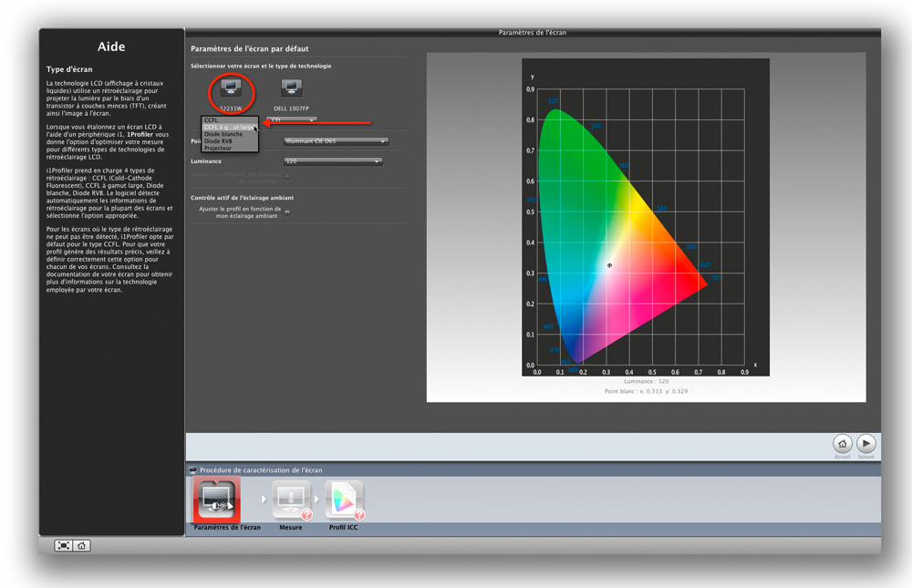
Task: Click the 'Profil ICC' step label
Action: click(x=344, y=528)
